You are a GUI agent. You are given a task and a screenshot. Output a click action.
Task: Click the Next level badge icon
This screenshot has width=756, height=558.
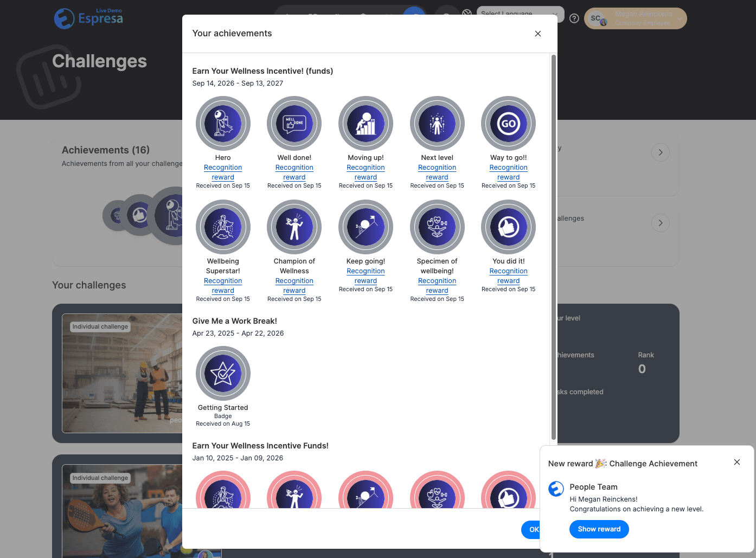(437, 124)
